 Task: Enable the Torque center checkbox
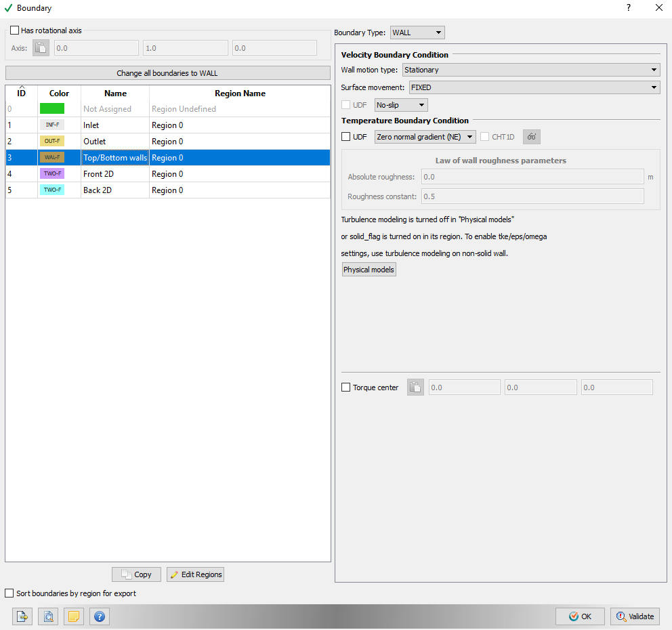[x=345, y=387]
